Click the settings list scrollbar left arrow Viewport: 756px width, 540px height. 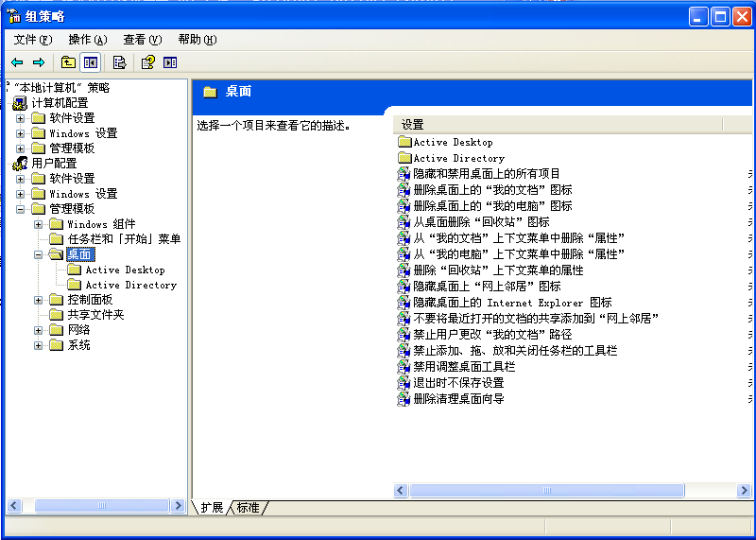pyautogui.click(x=401, y=490)
